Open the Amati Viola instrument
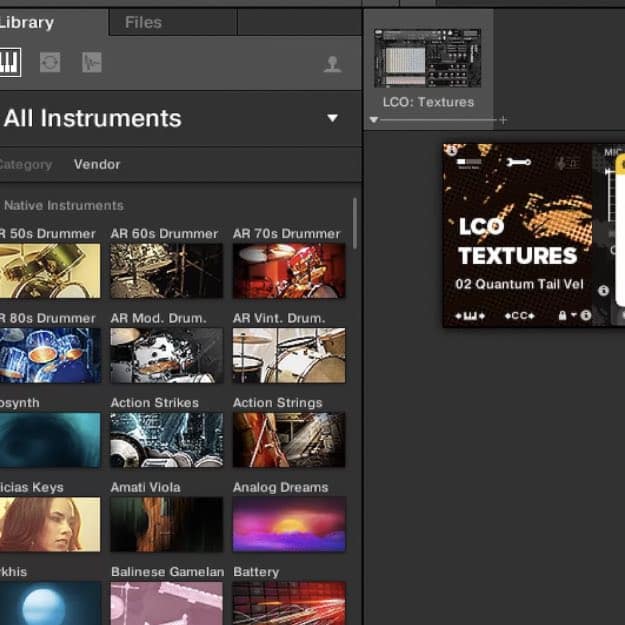The height and width of the screenshot is (625, 625). pyautogui.click(x=167, y=524)
